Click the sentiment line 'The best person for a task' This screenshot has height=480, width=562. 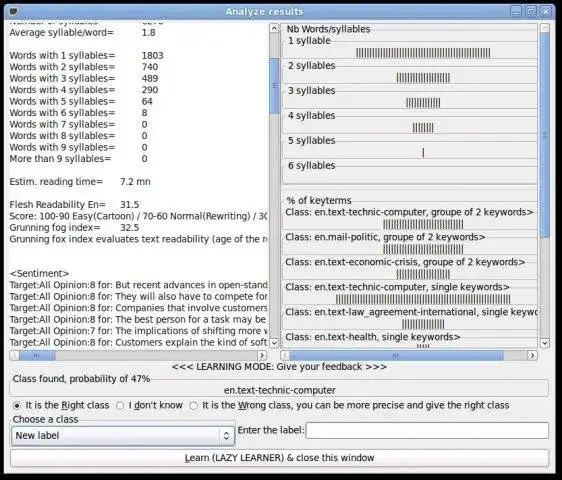click(x=139, y=319)
